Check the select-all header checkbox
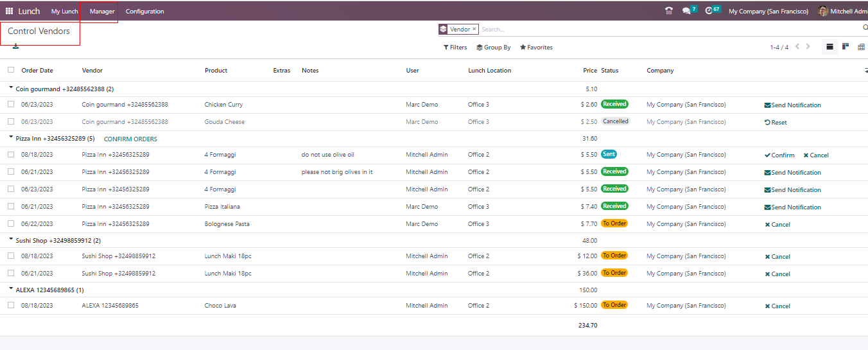 pos(11,70)
